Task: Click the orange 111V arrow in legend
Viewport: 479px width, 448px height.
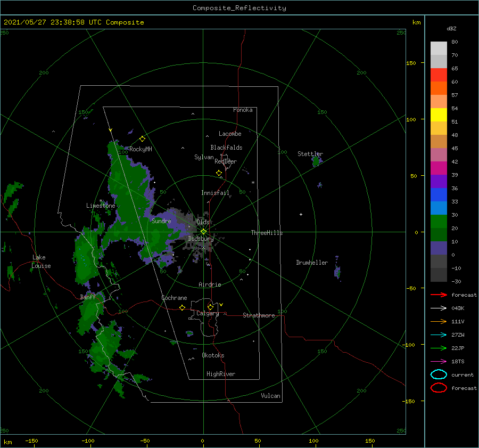Action: [439, 321]
